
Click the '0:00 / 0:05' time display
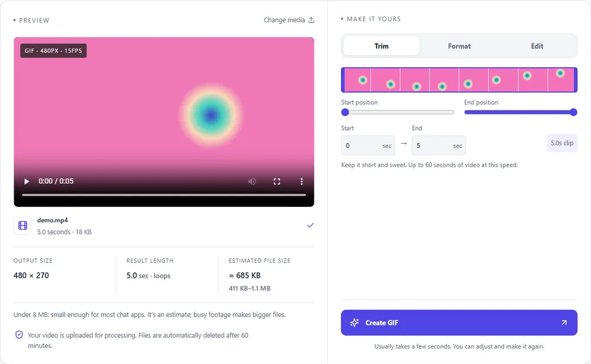pos(56,181)
